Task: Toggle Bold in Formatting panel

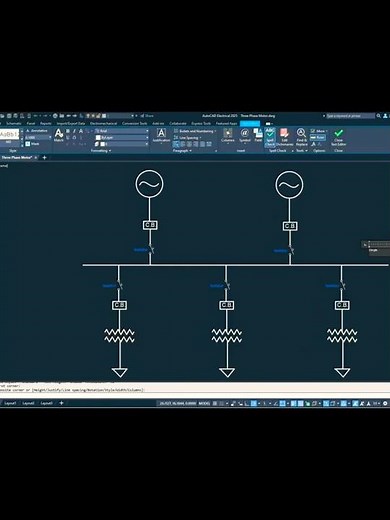Action: pyautogui.click(x=68, y=131)
